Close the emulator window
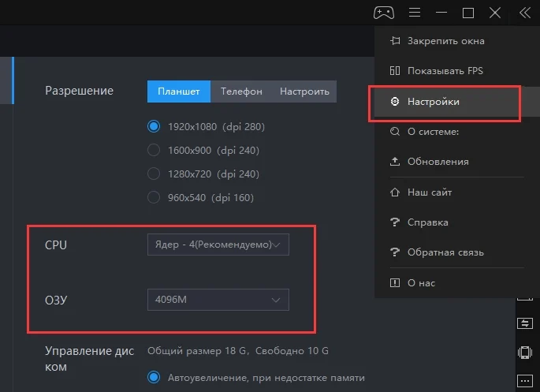The width and height of the screenshot is (540, 392). (x=495, y=13)
